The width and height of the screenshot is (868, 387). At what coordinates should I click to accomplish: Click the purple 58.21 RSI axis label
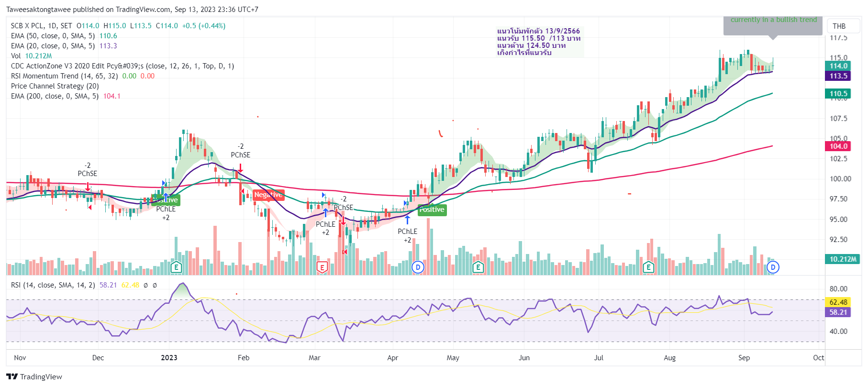tap(838, 312)
